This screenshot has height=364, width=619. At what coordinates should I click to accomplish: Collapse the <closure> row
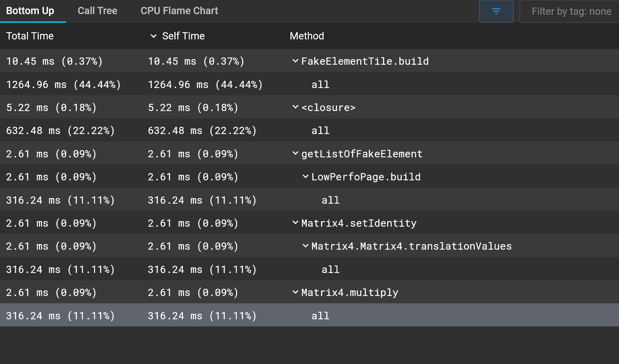click(x=295, y=107)
